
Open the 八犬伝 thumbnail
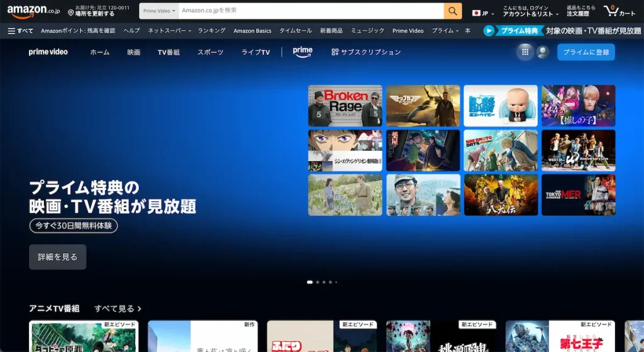[x=501, y=195]
